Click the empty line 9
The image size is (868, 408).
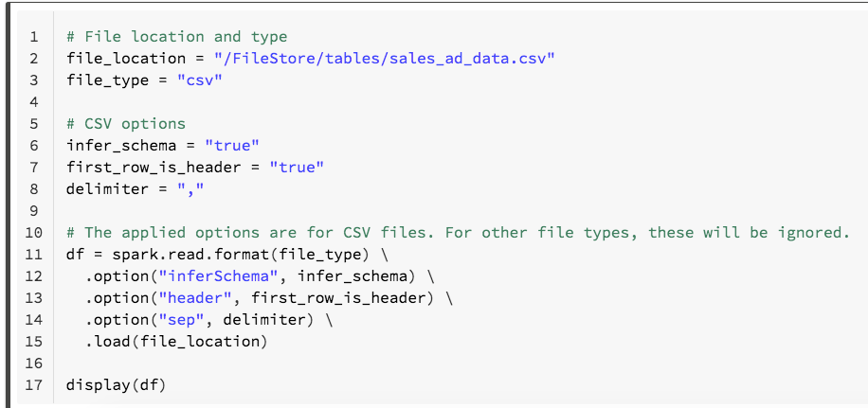[379, 211]
